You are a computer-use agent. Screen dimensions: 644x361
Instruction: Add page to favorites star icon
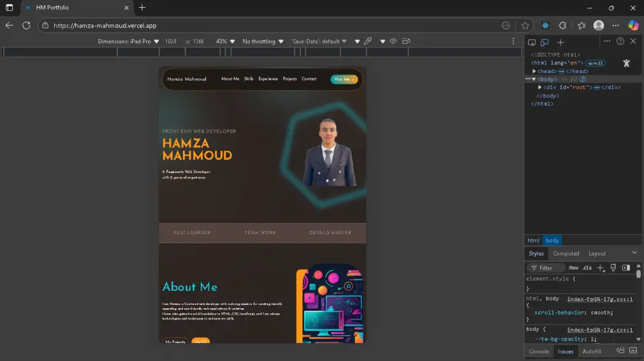point(525,26)
